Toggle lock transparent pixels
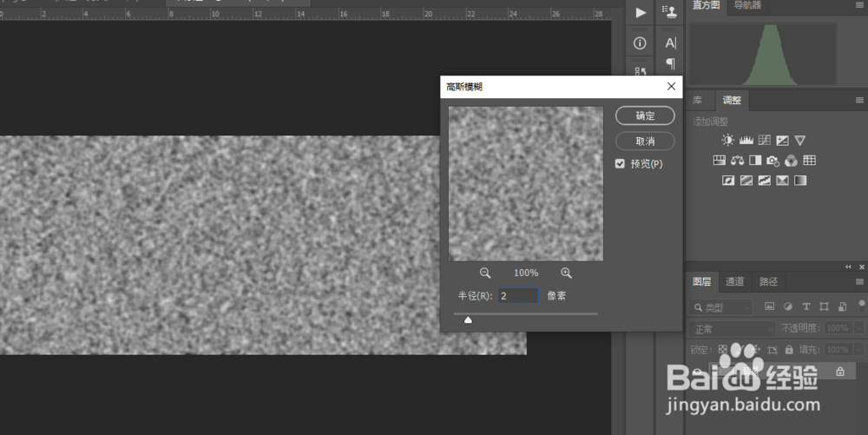This screenshot has width=868, height=435. (x=722, y=350)
